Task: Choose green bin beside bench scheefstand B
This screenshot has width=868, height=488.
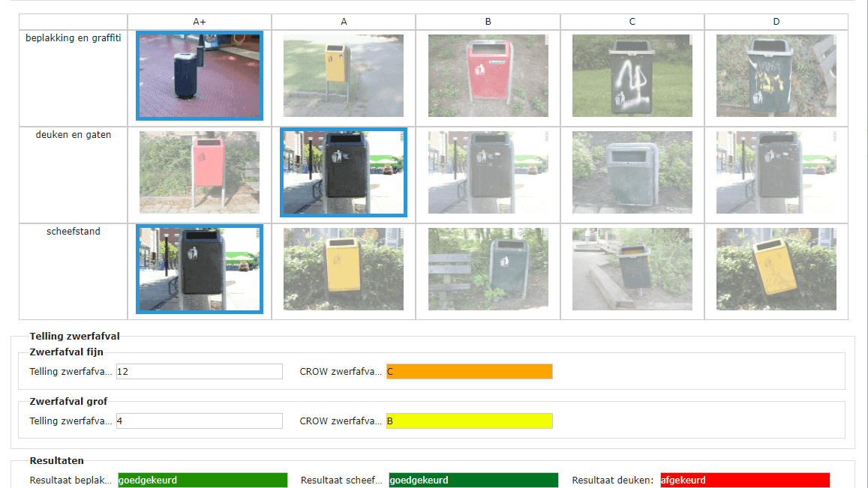Action: pos(488,269)
